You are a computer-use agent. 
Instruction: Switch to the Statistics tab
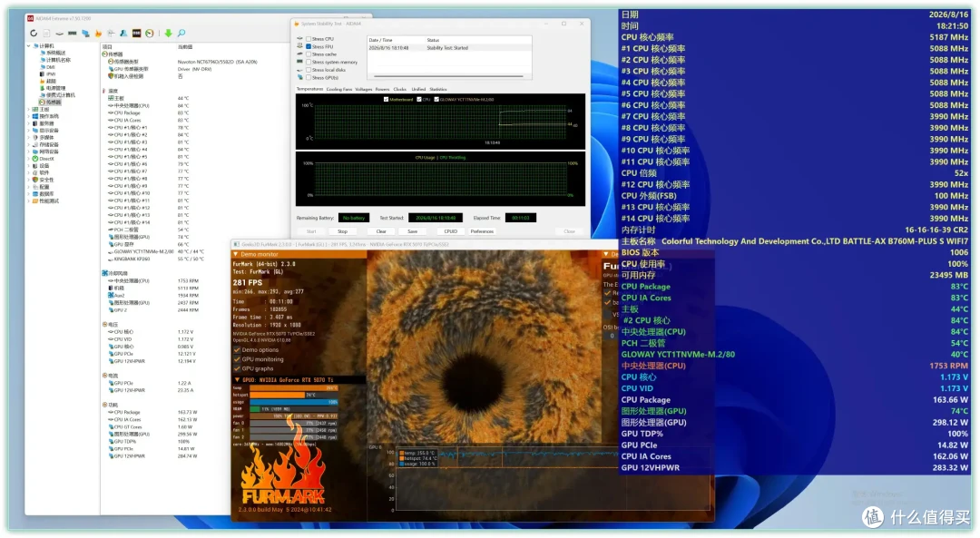click(x=438, y=89)
